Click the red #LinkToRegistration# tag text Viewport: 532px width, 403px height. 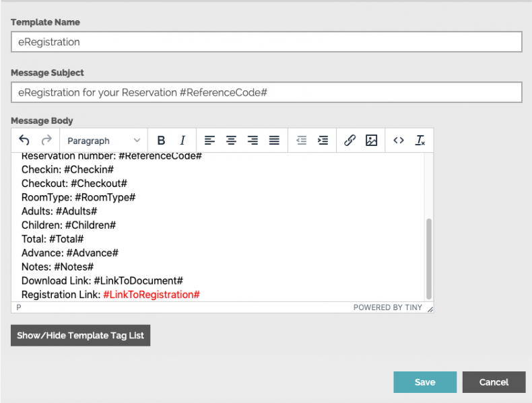point(152,295)
